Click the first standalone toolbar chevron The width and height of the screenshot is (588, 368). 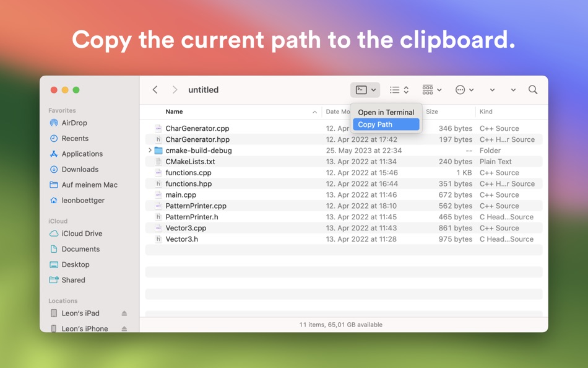coord(492,90)
